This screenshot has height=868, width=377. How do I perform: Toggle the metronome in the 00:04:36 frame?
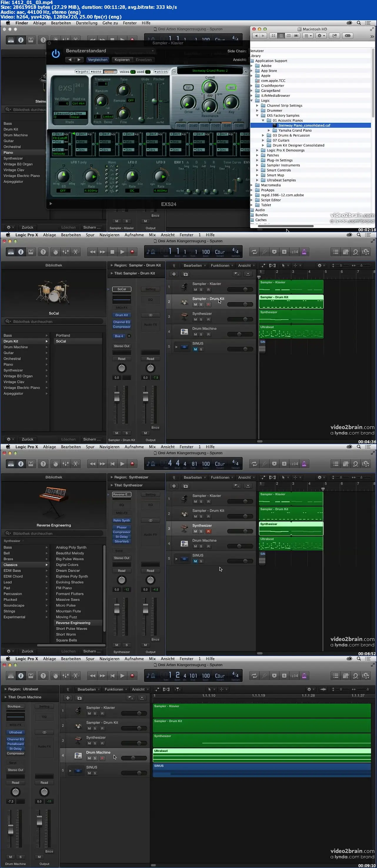point(304,252)
